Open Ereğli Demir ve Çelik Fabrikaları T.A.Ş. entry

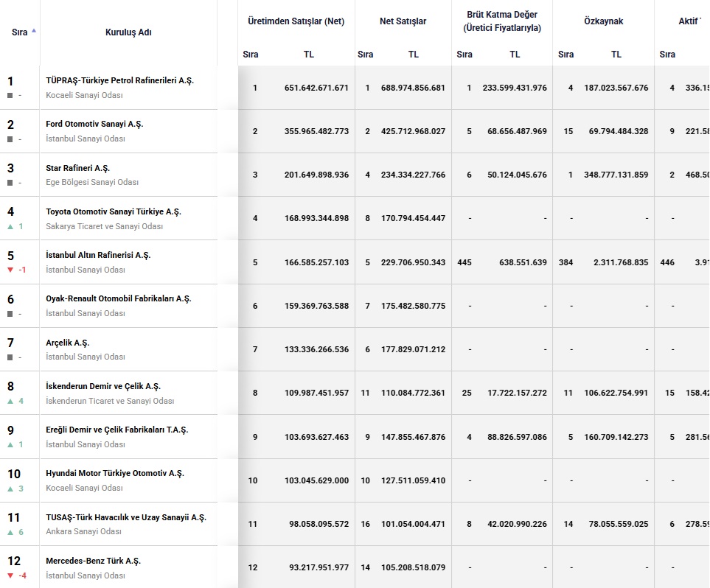tap(117, 430)
